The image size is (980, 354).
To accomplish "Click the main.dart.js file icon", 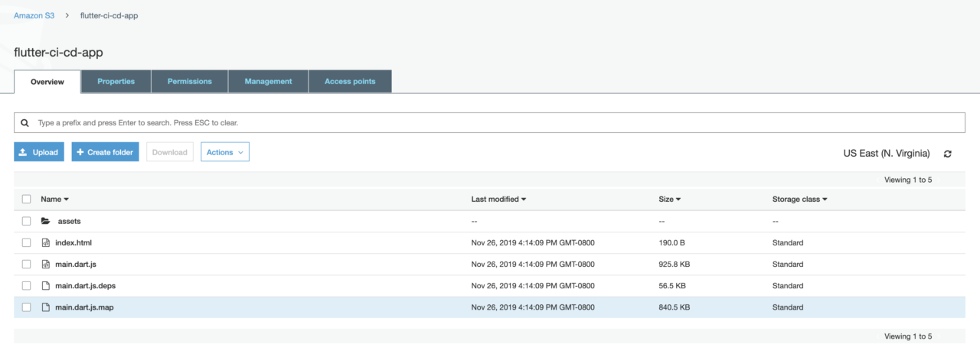I will point(46,265).
